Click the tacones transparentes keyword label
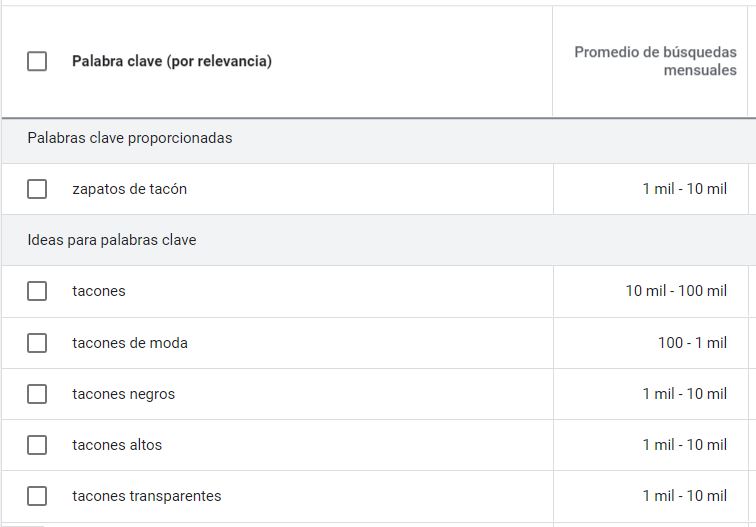756x527 pixels. click(x=147, y=496)
